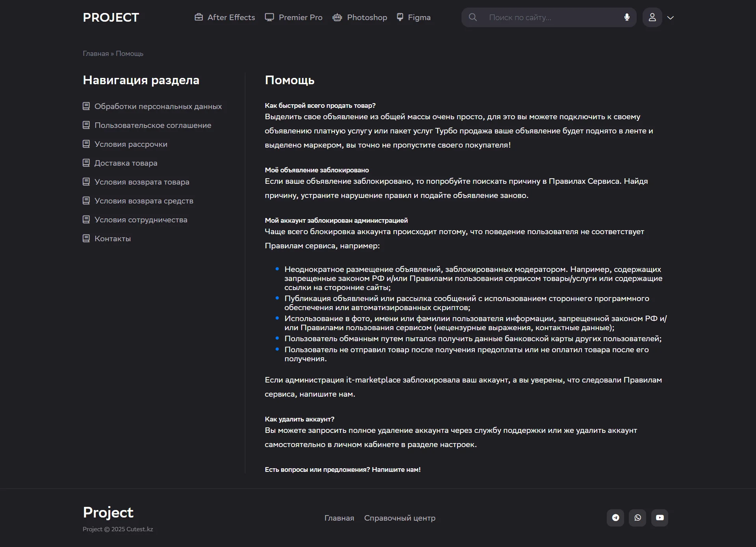This screenshot has height=547, width=756.
Task: Open Пользовательское соглашение section
Action: (x=153, y=125)
